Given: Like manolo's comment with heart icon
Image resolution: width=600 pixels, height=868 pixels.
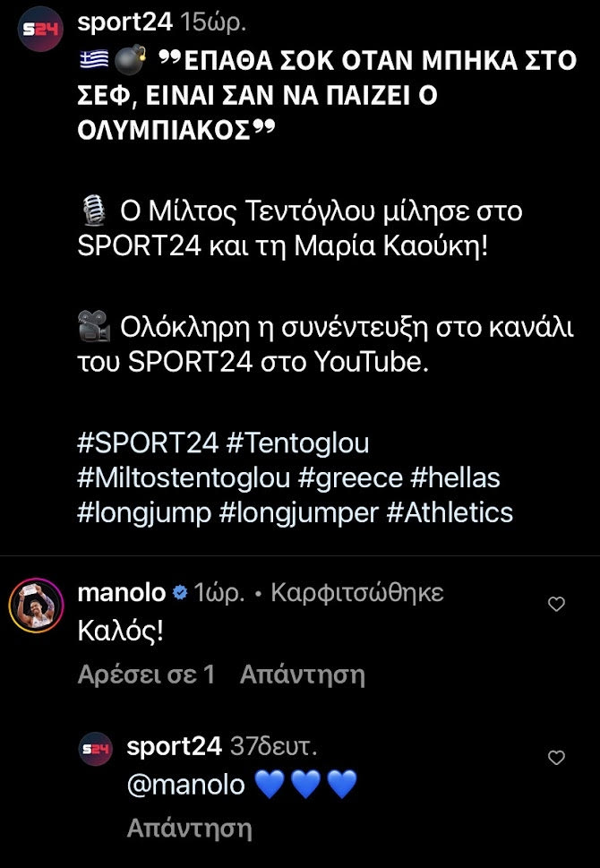Looking at the screenshot, I should [556, 605].
